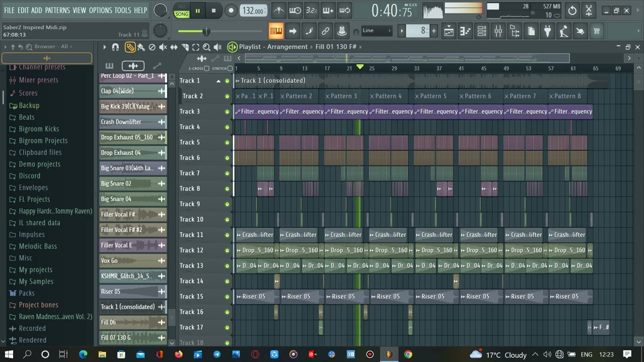Select the Zoom magnifier tool in Playlist
This screenshot has height=362, width=644.
[x=206, y=47]
